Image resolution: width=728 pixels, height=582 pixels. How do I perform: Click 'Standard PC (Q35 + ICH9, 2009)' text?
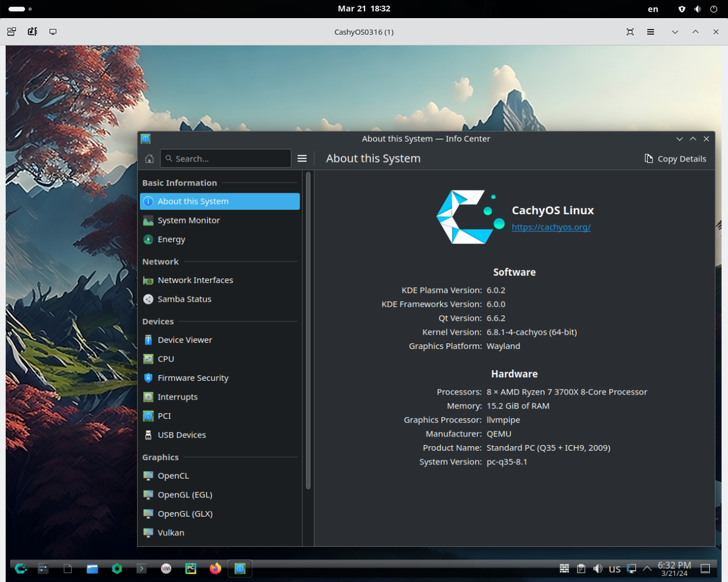[x=548, y=447]
